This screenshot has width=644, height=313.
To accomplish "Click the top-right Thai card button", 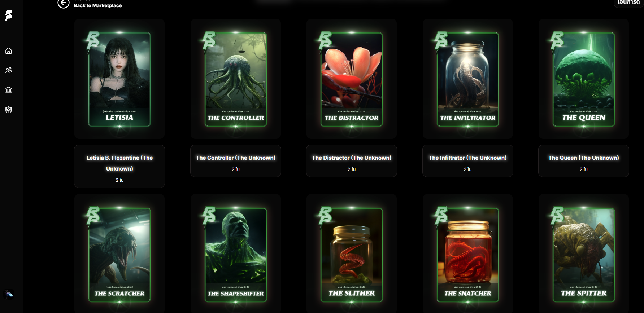I will (628, 3).
